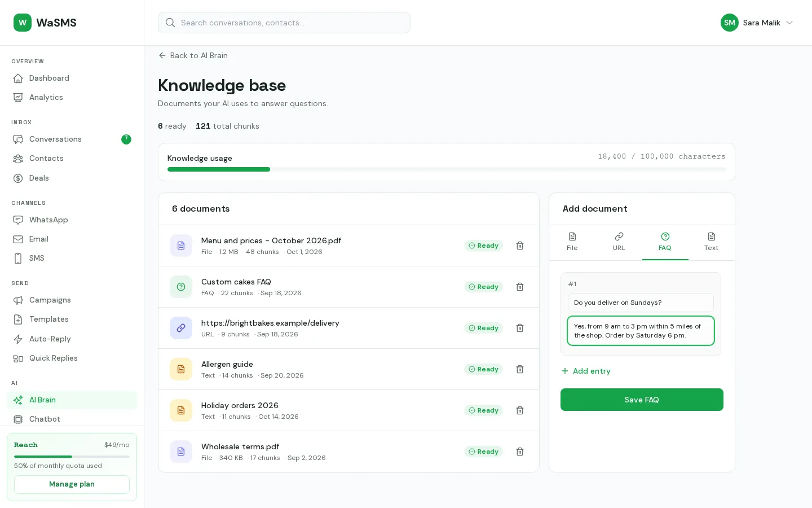Open Chatbot in the sidebar

point(72,419)
